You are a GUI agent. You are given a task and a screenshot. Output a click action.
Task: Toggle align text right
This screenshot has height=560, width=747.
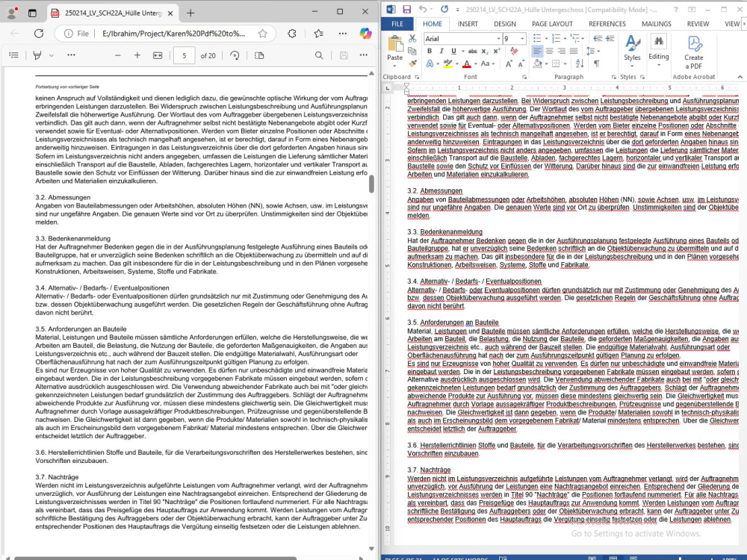coord(562,51)
